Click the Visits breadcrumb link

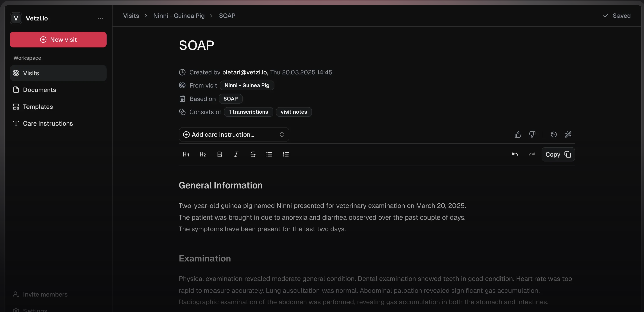[x=131, y=16]
